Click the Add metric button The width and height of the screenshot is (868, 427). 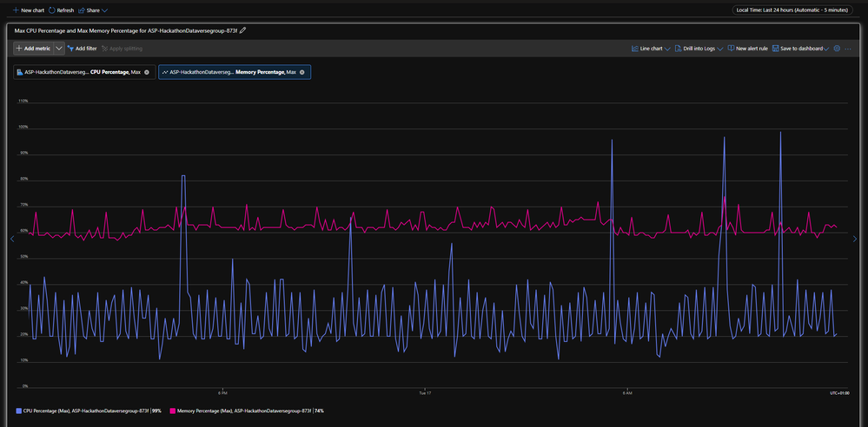point(33,49)
